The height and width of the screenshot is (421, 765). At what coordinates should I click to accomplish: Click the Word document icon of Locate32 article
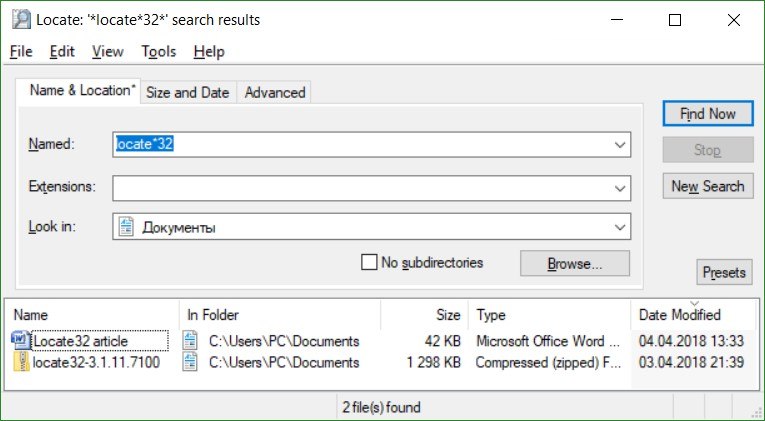[20, 341]
